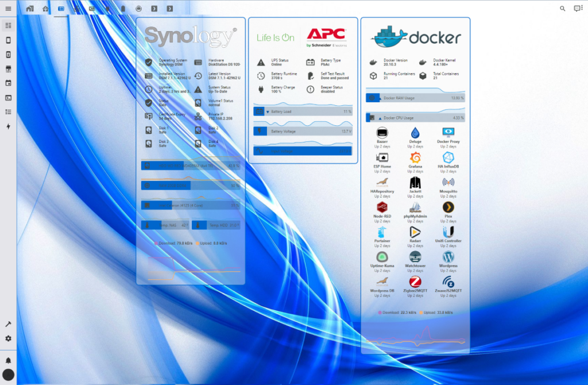Open the ESP Home container icon
588x385 pixels.
coord(382,157)
